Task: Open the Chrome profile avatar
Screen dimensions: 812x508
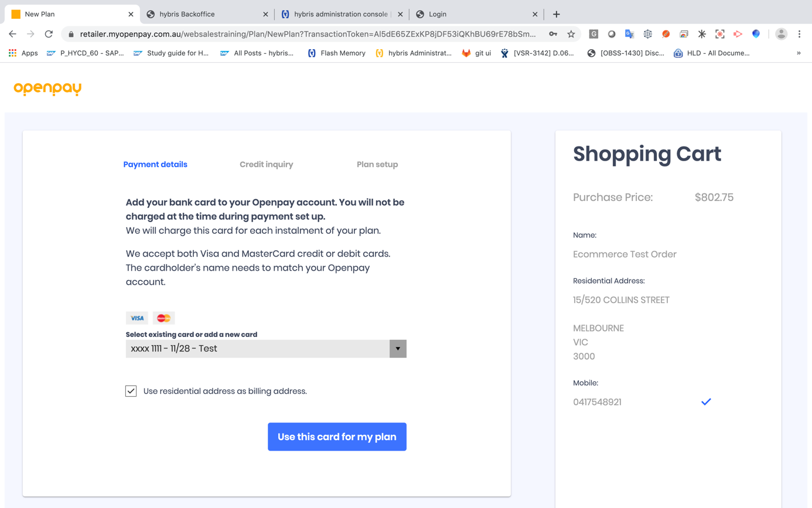Action: coord(781,34)
